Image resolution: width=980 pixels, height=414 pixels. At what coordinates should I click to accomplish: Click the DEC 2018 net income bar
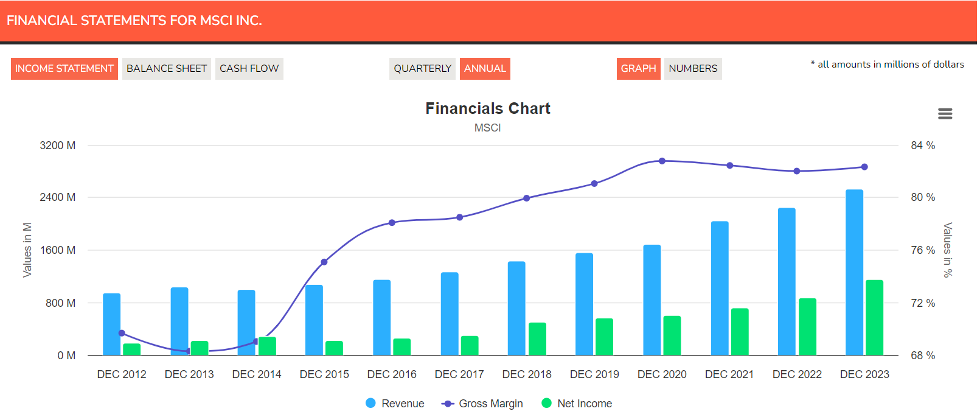(x=537, y=339)
